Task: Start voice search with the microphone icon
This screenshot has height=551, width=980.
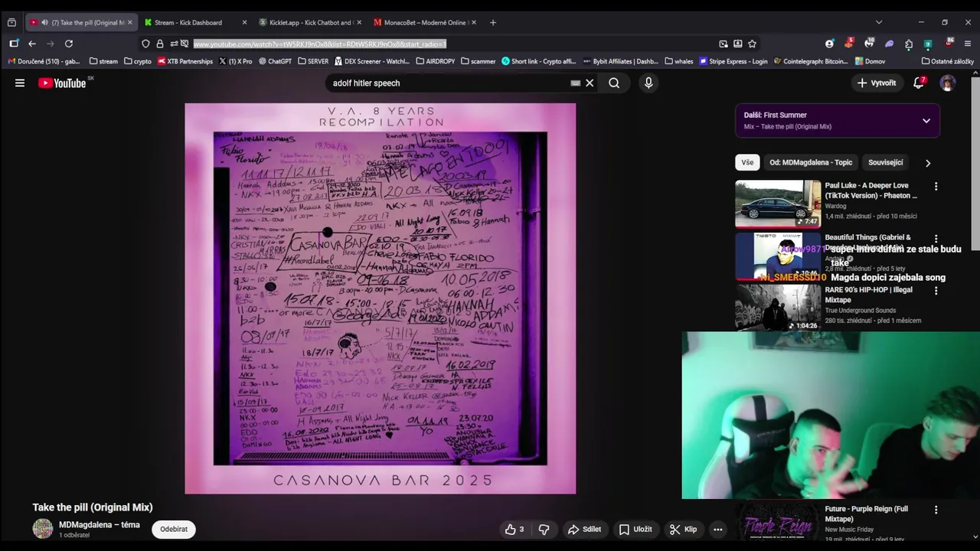Action: point(648,83)
